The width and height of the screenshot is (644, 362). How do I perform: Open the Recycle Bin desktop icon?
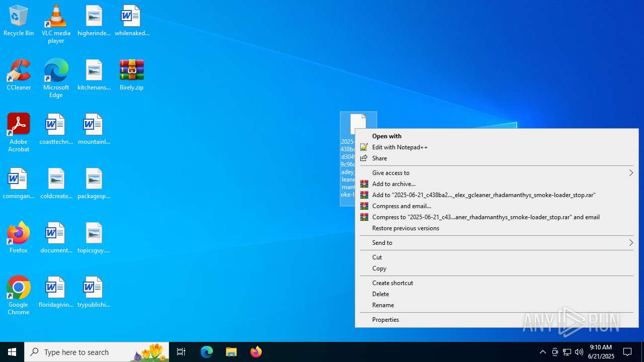pos(19,21)
